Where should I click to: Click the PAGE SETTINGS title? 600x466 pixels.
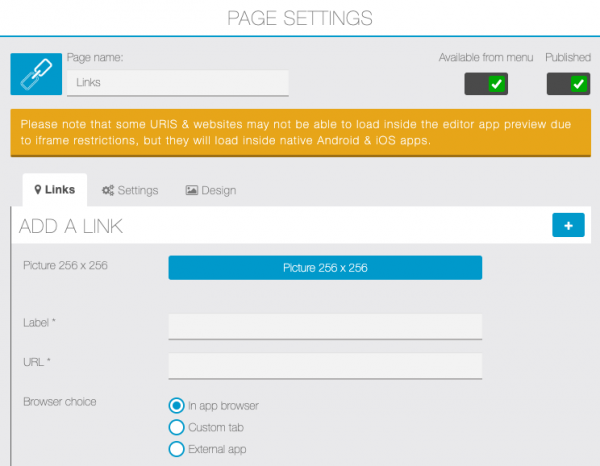300,18
